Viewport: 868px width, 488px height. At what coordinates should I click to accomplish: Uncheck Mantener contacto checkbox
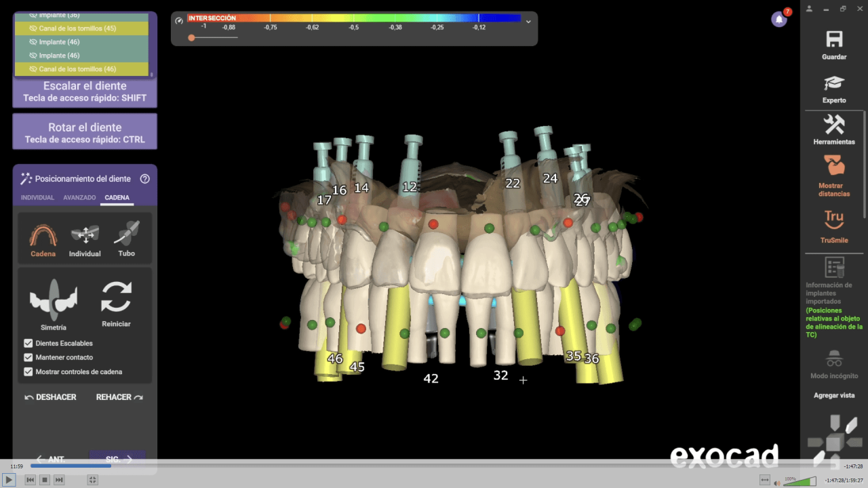tap(28, 357)
